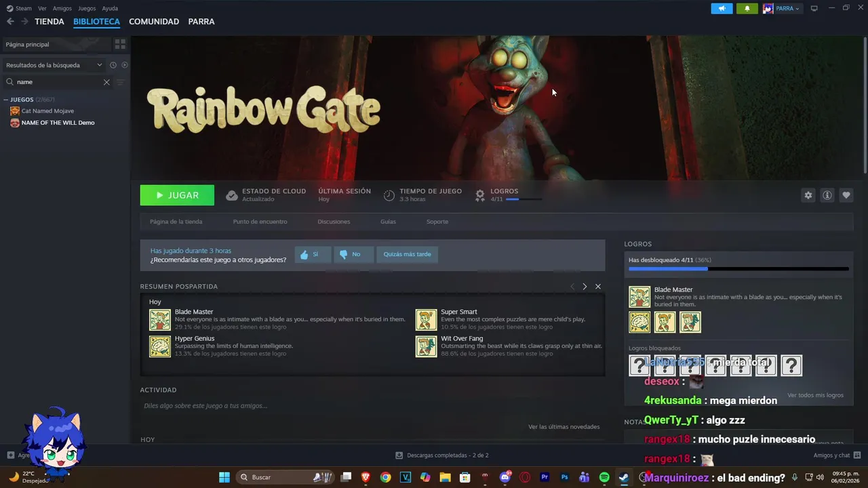Open game settings gear icon
This screenshot has height=488, width=868.
tap(808, 195)
